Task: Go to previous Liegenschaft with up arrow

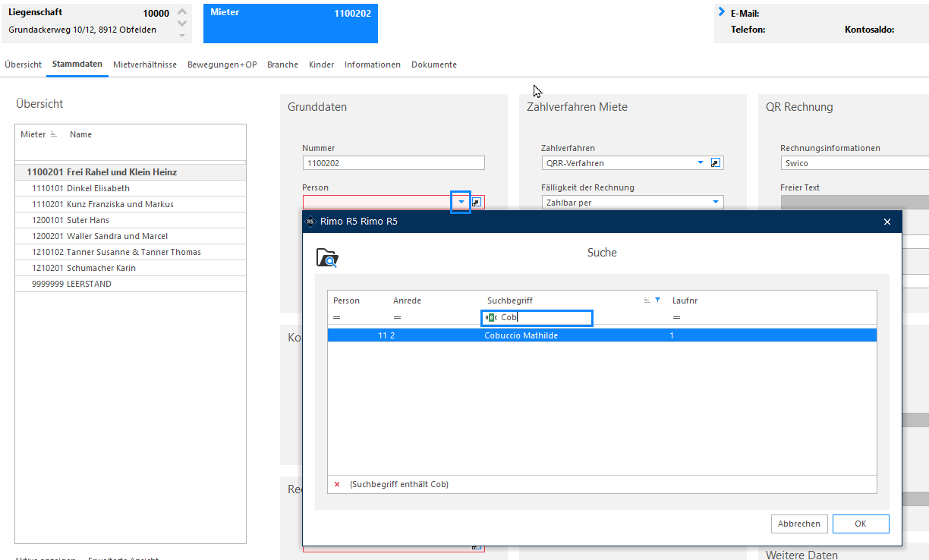Action: point(181,12)
